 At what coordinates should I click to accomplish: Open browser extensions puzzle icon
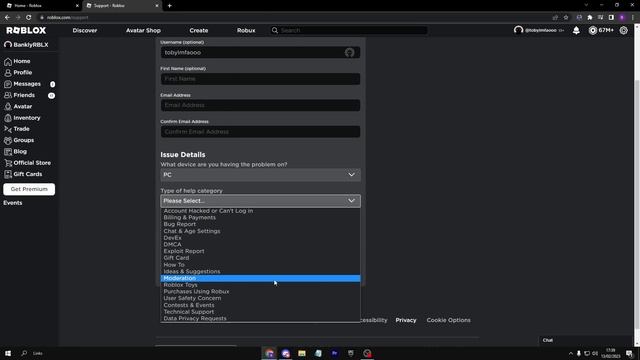click(590, 18)
